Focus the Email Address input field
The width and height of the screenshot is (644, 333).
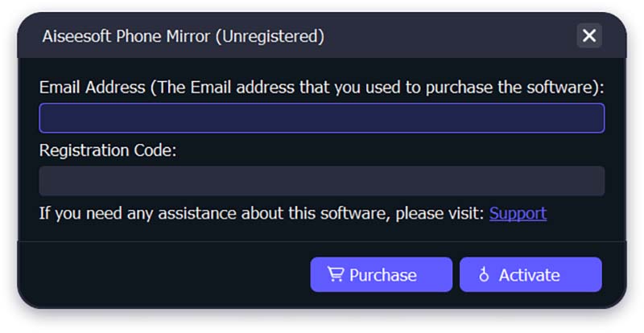click(321, 118)
